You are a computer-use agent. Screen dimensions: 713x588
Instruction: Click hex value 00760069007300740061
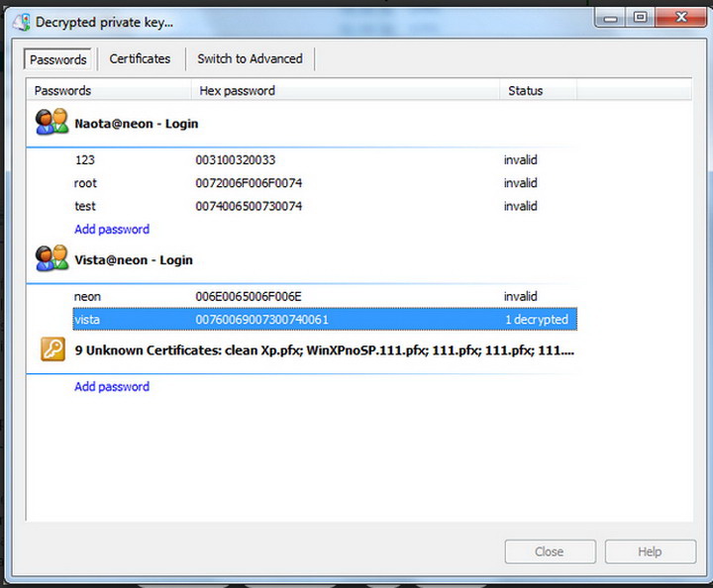point(261,320)
